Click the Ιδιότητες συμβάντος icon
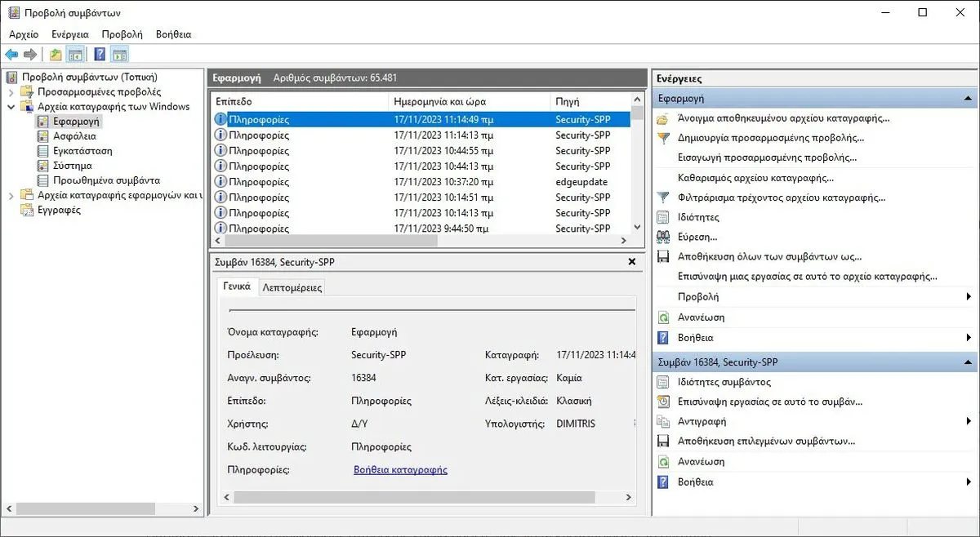The width and height of the screenshot is (980, 537). (x=663, y=382)
